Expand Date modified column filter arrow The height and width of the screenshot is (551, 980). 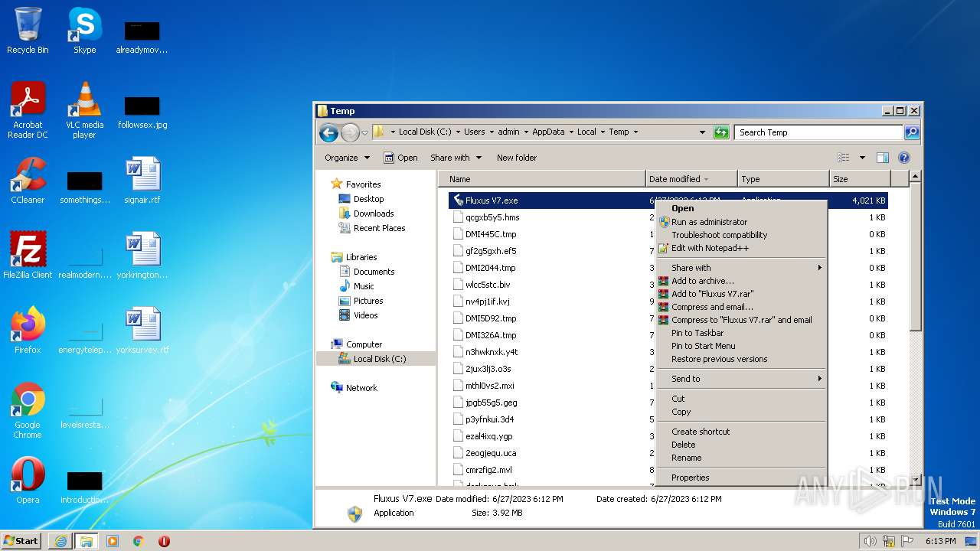point(706,179)
